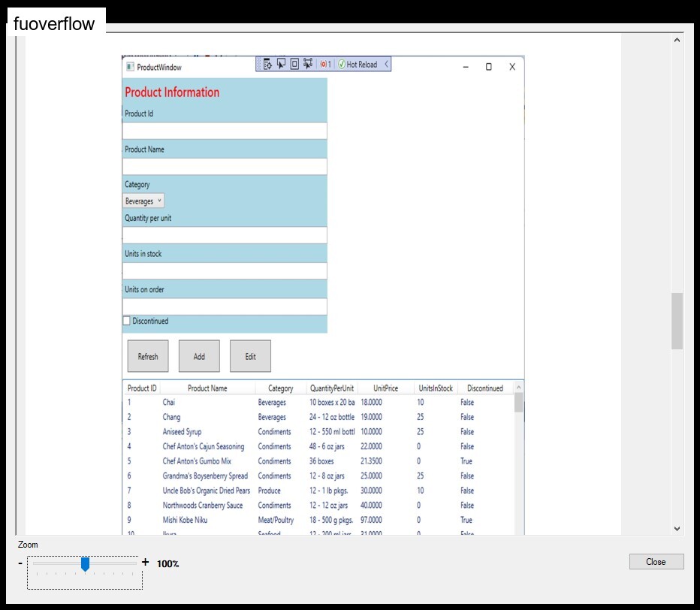Screen dimensions: 700x610
Task: Click the Edit button
Action: click(x=250, y=356)
